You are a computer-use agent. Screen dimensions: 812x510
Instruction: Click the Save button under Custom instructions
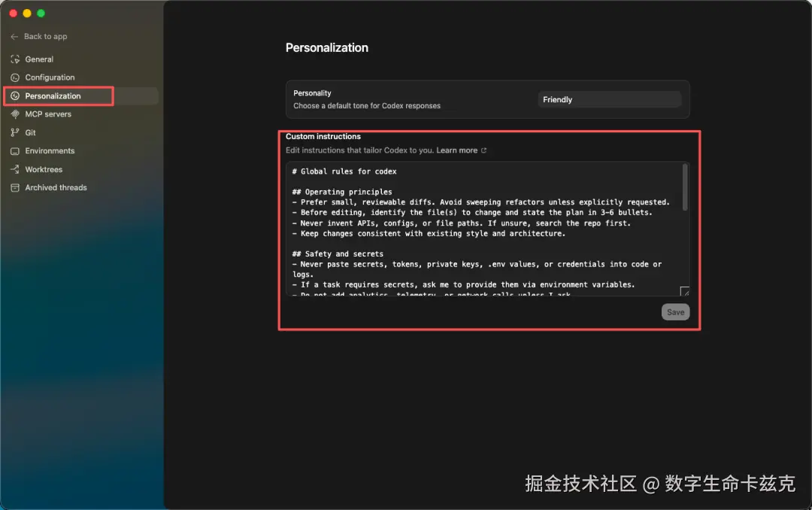(675, 311)
